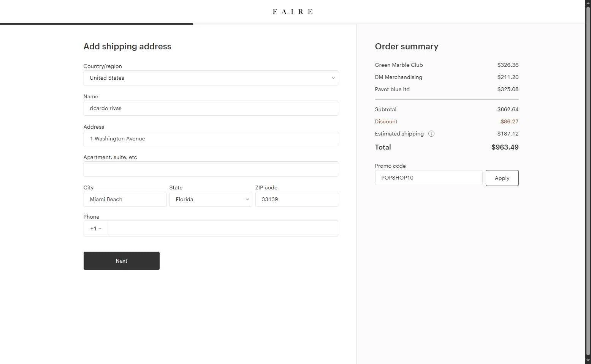The width and height of the screenshot is (591, 364).
Task: Click the Apartment, suite, etc field
Action: tap(211, 169)
